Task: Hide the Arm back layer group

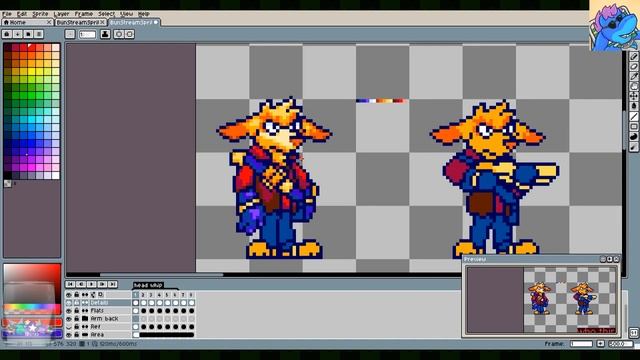Action: point(69,319)
